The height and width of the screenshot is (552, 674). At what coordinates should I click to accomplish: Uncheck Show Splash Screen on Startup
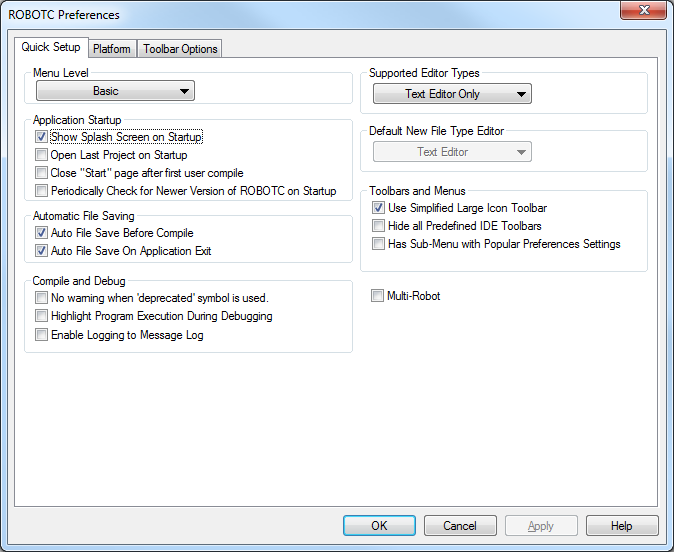tap(41, 137)
